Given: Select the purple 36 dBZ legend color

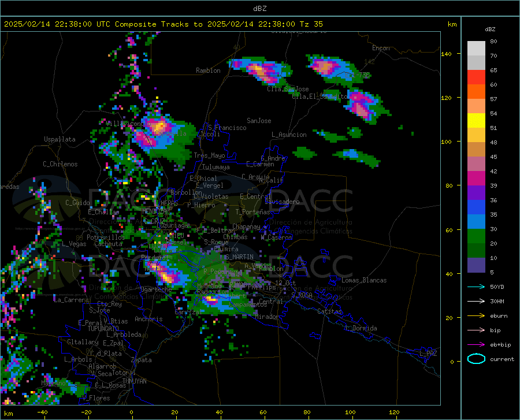Looking at the screenshot, I should coord(476,193).
